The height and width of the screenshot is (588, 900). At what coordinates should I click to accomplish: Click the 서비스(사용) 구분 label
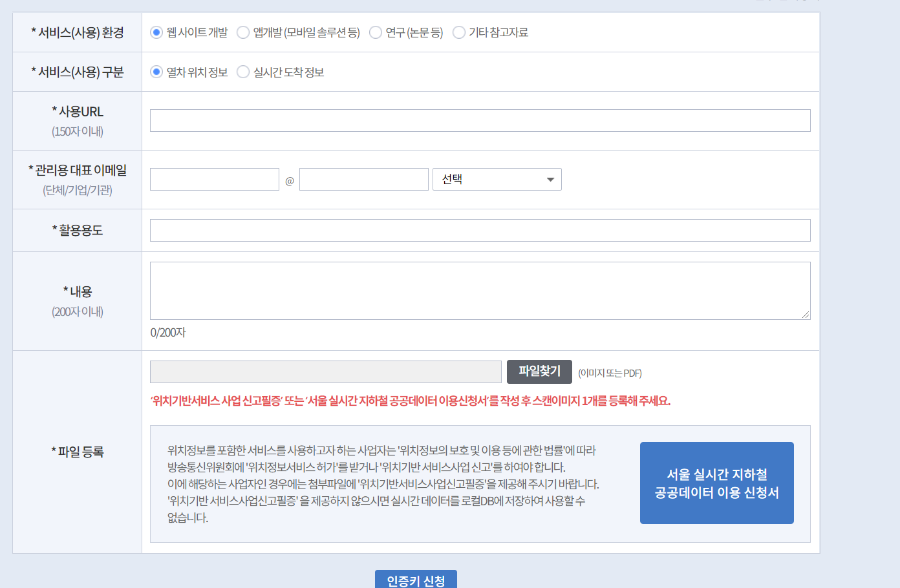[78, 72]
